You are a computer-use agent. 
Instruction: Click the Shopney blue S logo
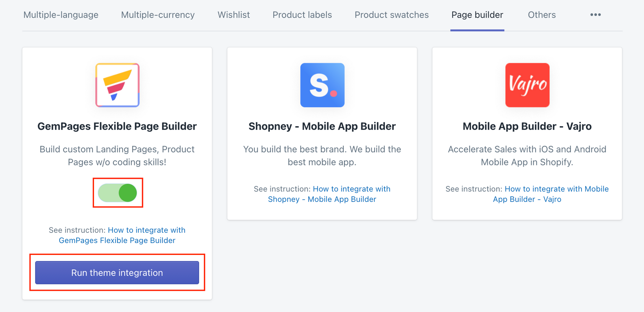322,85
